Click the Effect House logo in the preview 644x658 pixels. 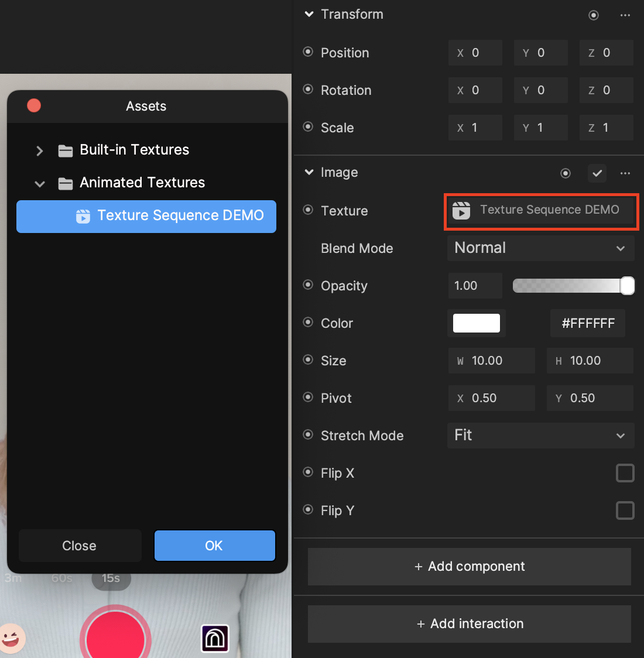pos(214,639)
